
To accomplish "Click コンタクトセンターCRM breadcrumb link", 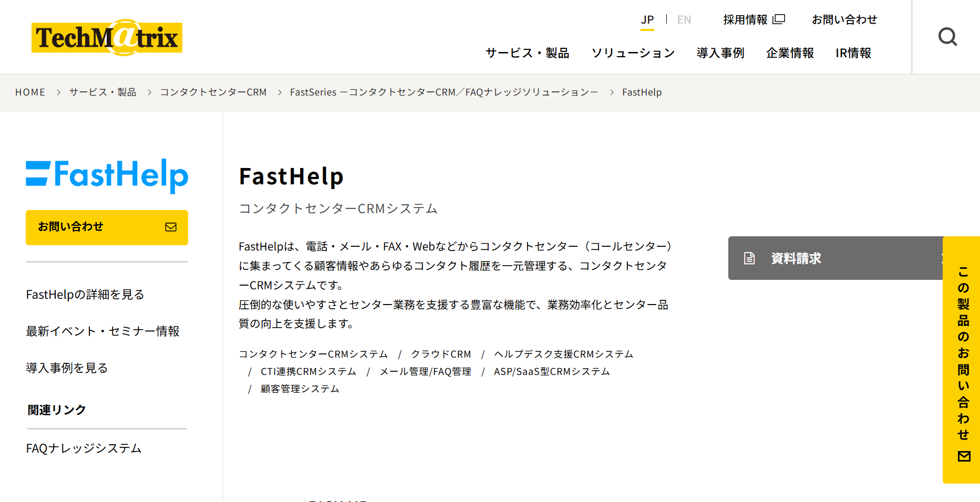I will 213,92.
